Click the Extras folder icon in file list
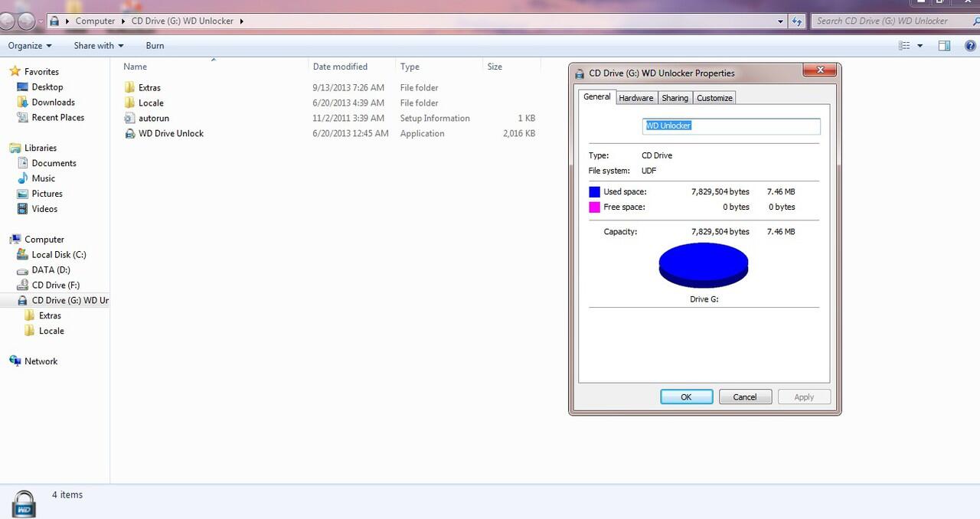Image resolution: width=980 pixels, height=519 pixels. click(129, 87)
